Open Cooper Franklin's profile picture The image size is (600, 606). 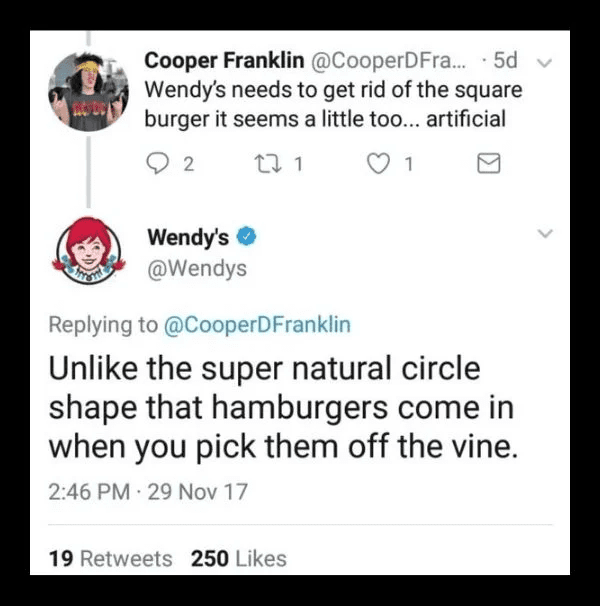point(89,92)
